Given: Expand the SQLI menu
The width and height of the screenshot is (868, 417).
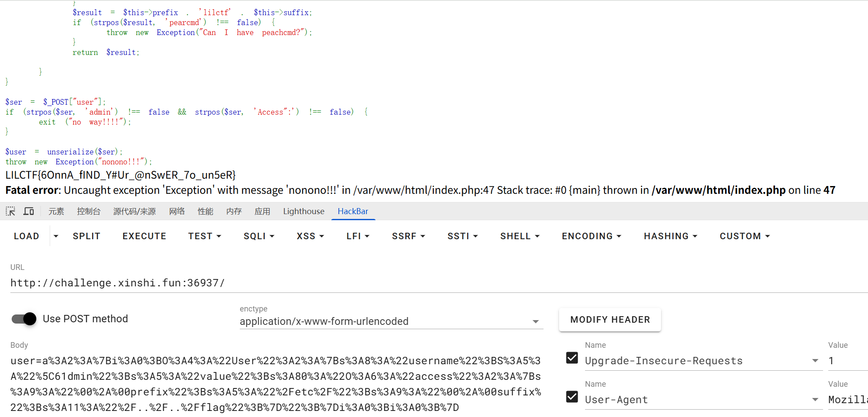Looking at the screenshot, I should (x=259, y=236).
